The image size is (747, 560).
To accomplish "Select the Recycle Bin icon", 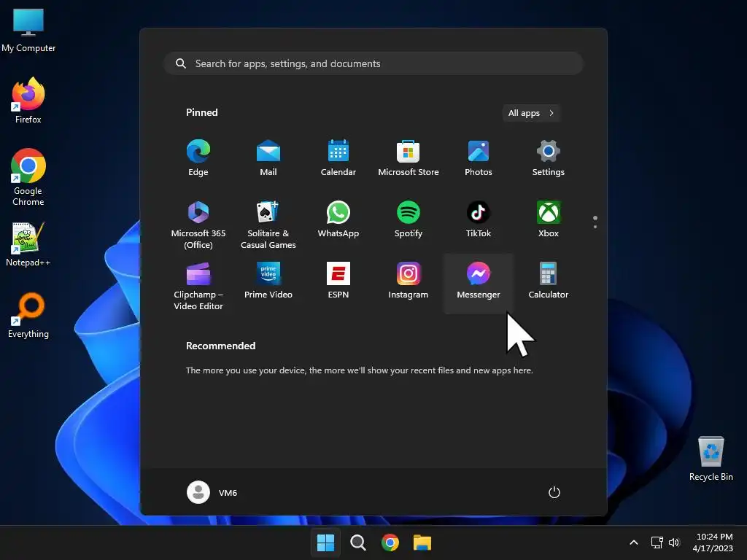I will point(711,458).
